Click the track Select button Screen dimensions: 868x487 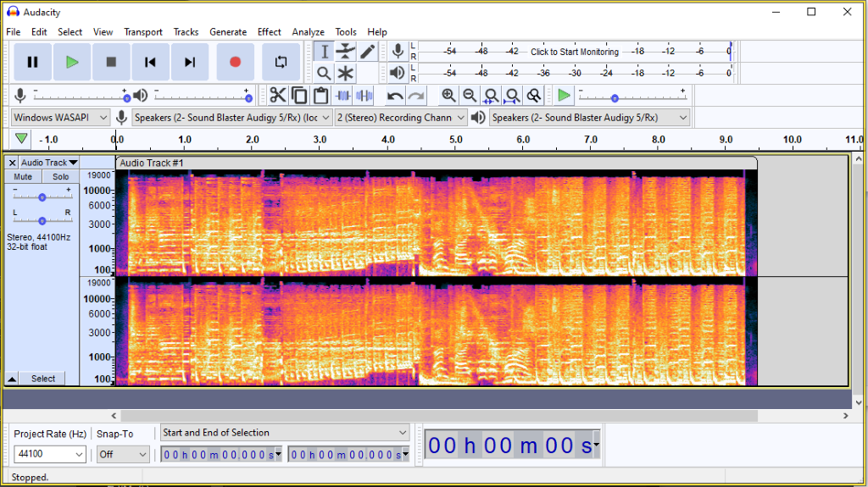pos(43,379)
